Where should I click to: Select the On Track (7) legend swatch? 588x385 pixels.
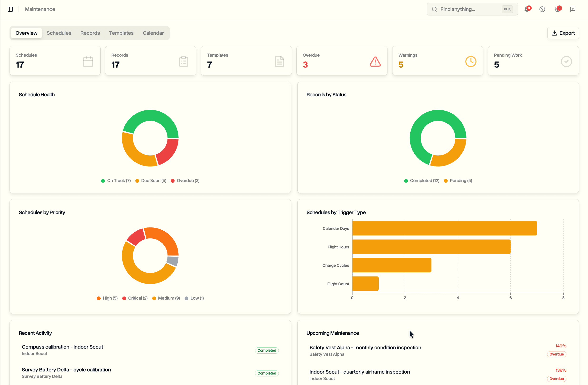click(x=103, y=181)
